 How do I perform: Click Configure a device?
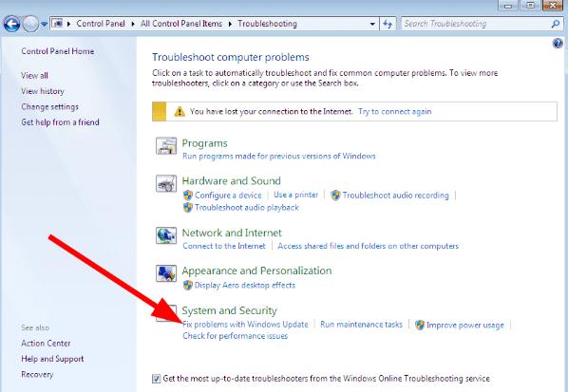228,196
